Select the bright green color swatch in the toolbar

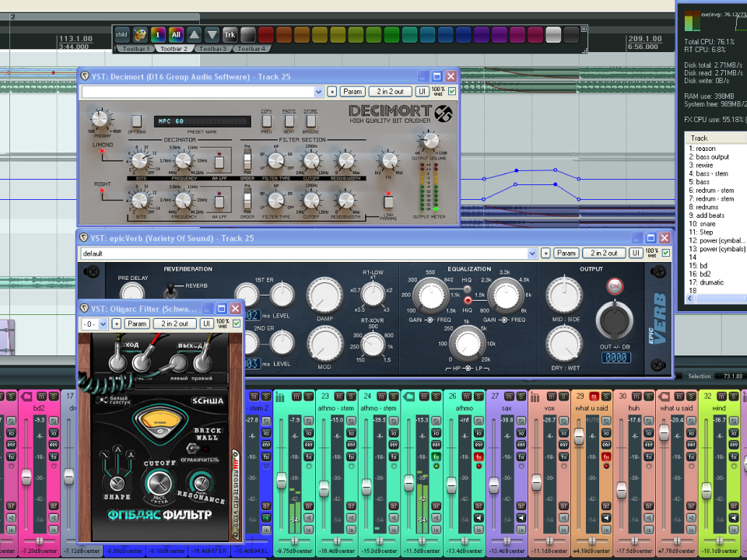391,35
